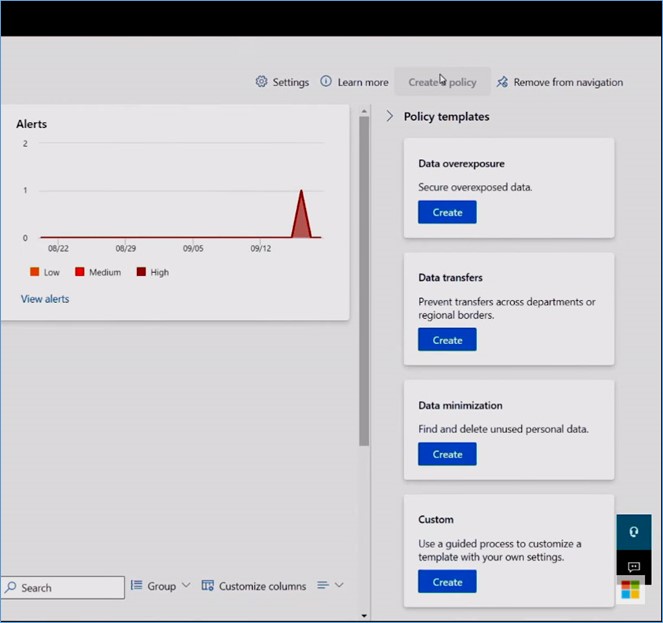Image resolution: width=663 pixels, height=623 pixels.
Task: Create a Data transfers policy
Action: [x=447, y=340]
